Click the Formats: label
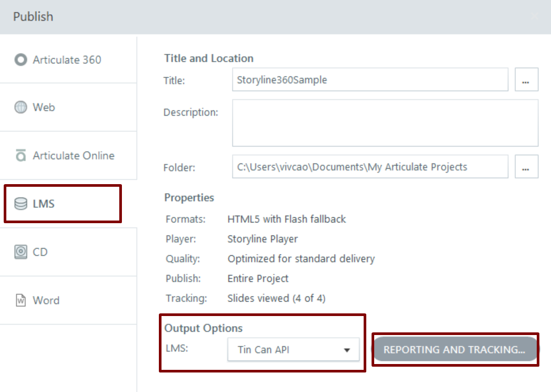The width and height of the screenshot is (551, 392). (x=186, y=219)
